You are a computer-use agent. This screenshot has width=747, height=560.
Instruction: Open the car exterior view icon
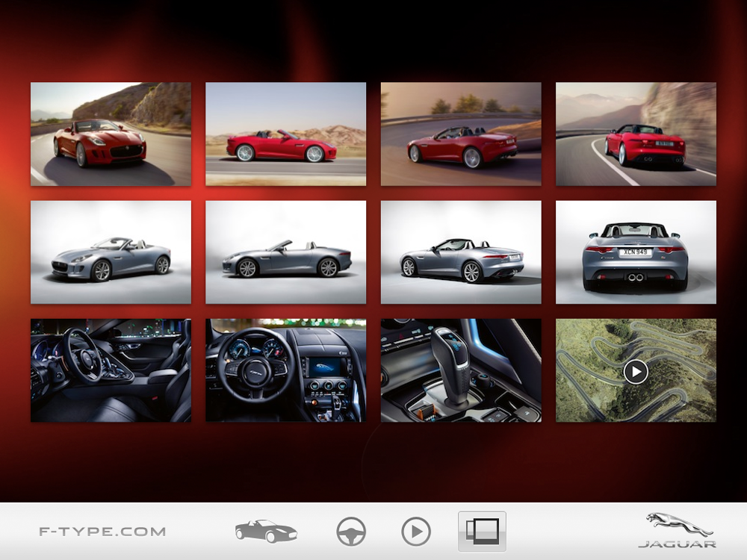point(267,531)
